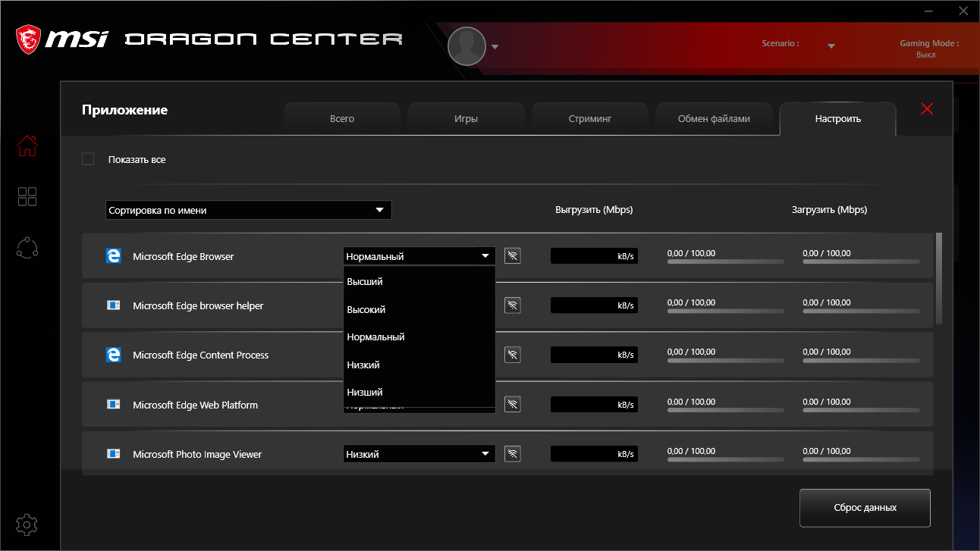Choose Высокий in the open priority list
Image resolution: width=980 pixels, height=551 pixels.
tap(419, 309)
